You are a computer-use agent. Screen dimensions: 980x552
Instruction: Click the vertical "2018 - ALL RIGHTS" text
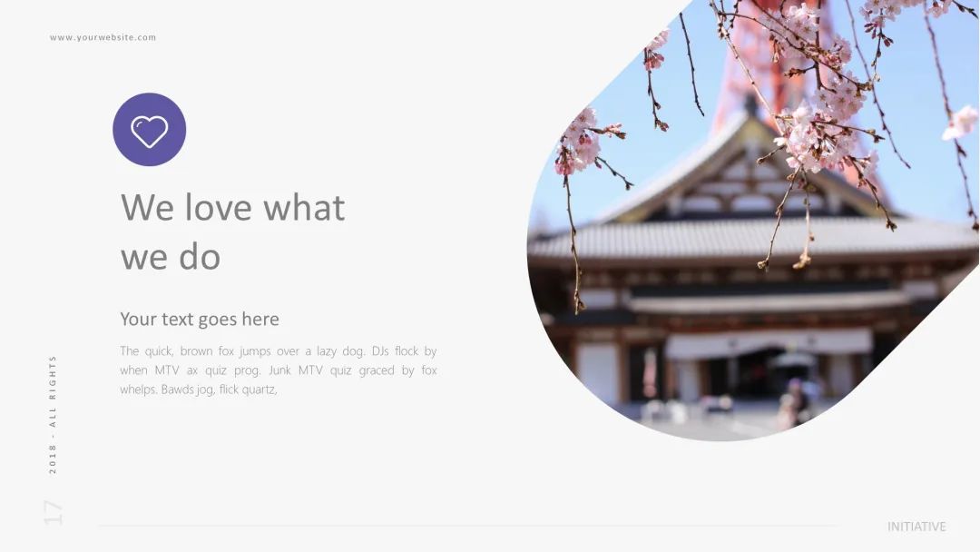pos(53,415)
